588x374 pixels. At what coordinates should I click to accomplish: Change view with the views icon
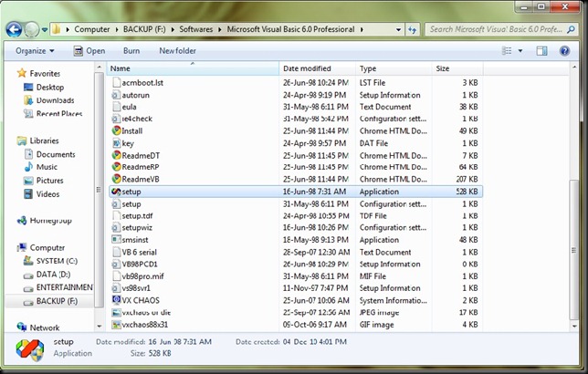[507, 50]
